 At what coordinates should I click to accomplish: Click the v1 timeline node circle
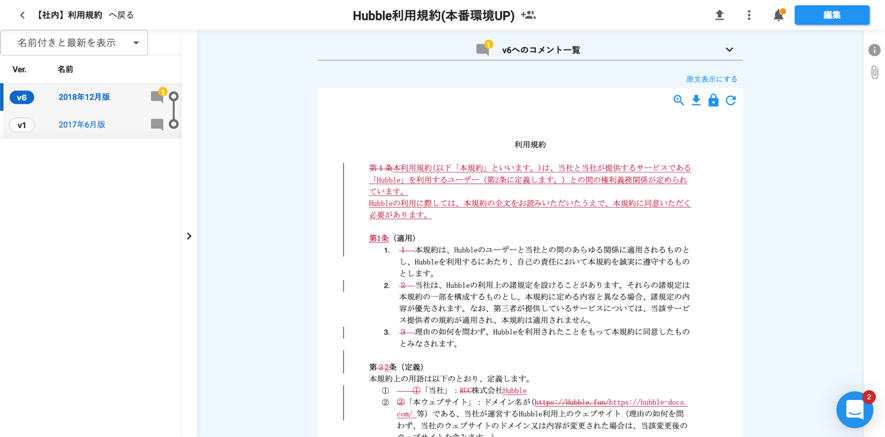pos(174,124)
